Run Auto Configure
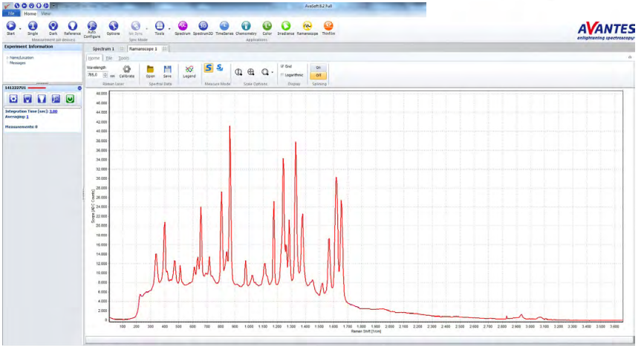 (x=92, y=30)
